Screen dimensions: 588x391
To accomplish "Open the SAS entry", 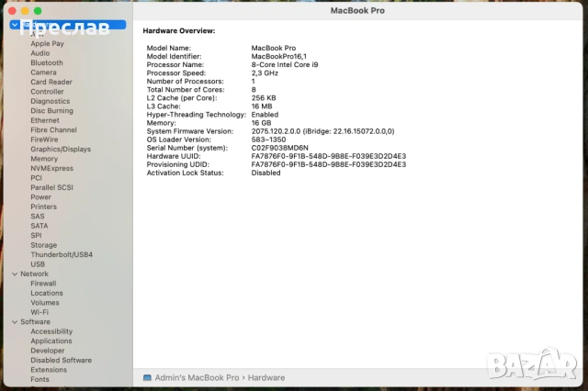I will 38,217.
